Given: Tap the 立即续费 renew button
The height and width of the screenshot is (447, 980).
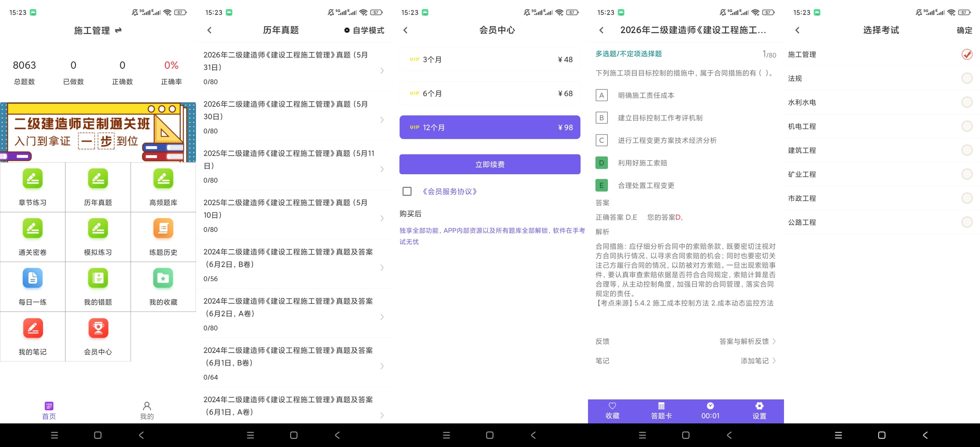Looking at the screenshot, I should (490, 164).
